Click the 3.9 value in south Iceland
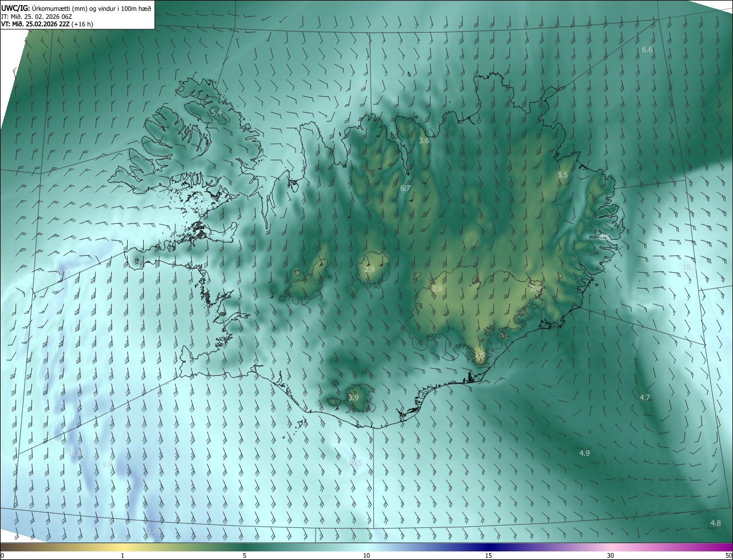733x560 pixels. [x=353, y=397]
